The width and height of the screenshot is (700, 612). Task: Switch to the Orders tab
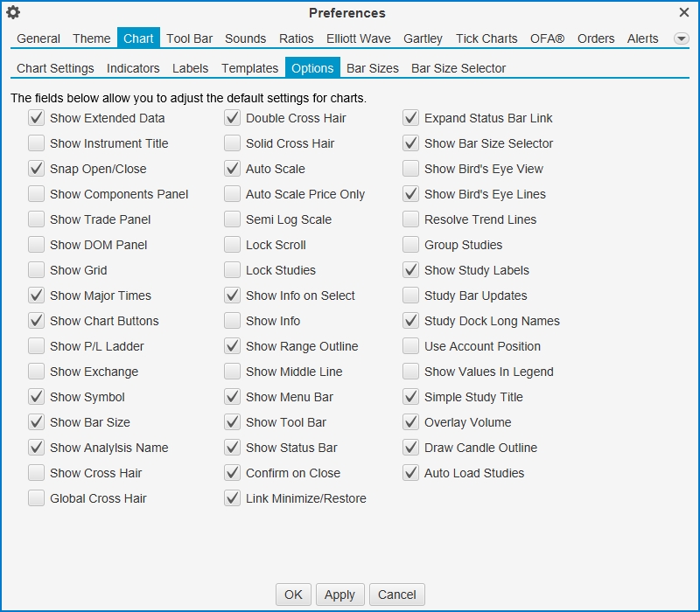tap(596, 38)
